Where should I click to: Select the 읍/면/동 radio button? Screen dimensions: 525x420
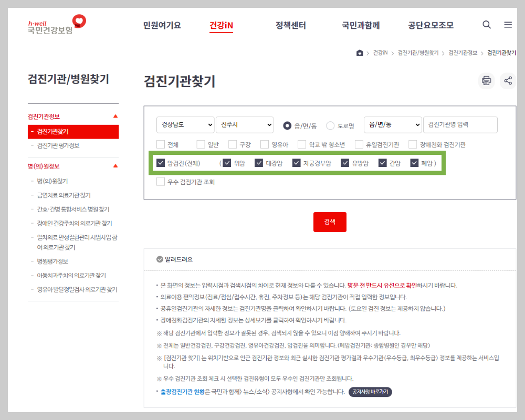click(287, 125)
